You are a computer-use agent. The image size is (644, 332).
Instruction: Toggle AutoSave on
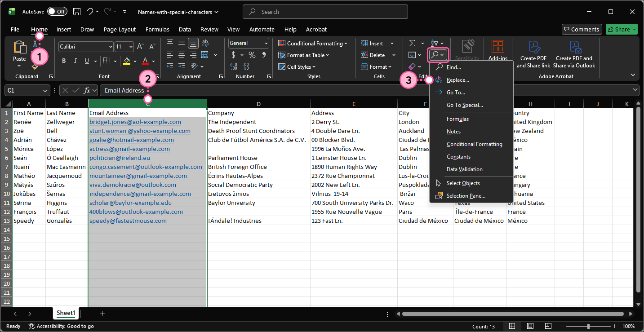click(57, 12)
